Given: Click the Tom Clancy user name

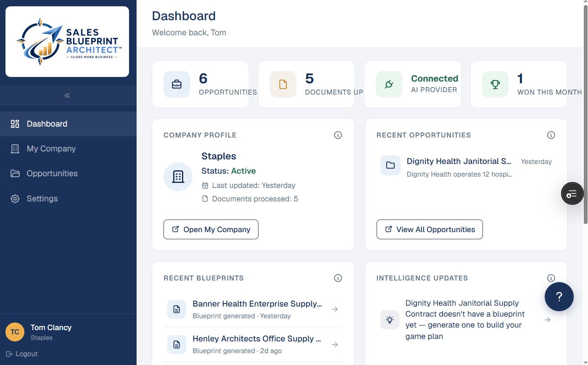Looking at the screenshot, I should [51, 327].
